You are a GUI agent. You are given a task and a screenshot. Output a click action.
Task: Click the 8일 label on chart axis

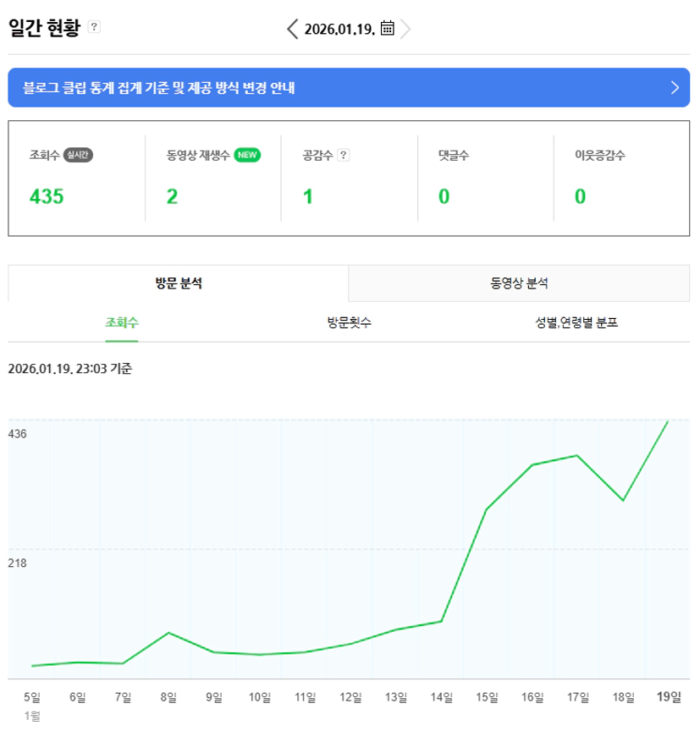[168, 697]
